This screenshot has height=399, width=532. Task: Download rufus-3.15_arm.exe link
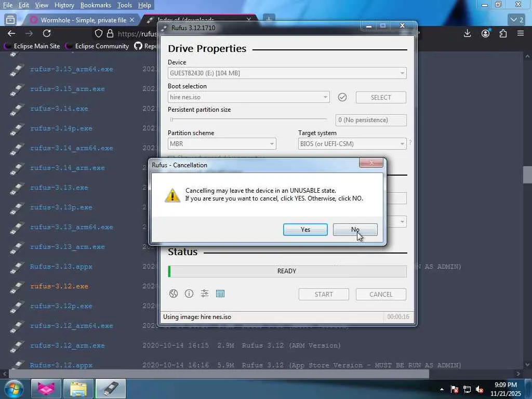pos(68,89)
